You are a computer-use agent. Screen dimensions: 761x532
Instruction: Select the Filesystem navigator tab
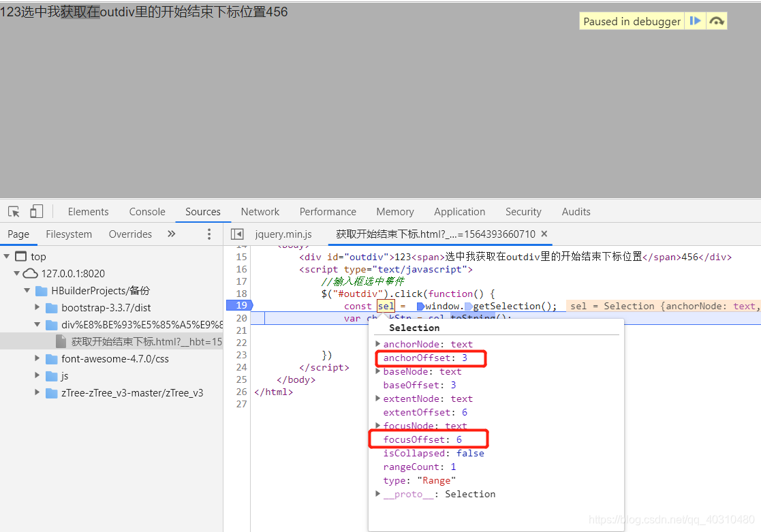tap(69, 234)
